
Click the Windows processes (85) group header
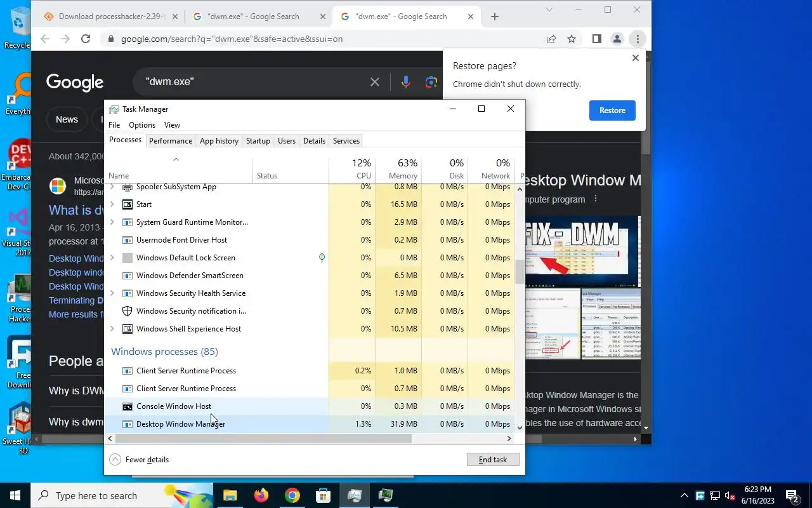point(164,352)
